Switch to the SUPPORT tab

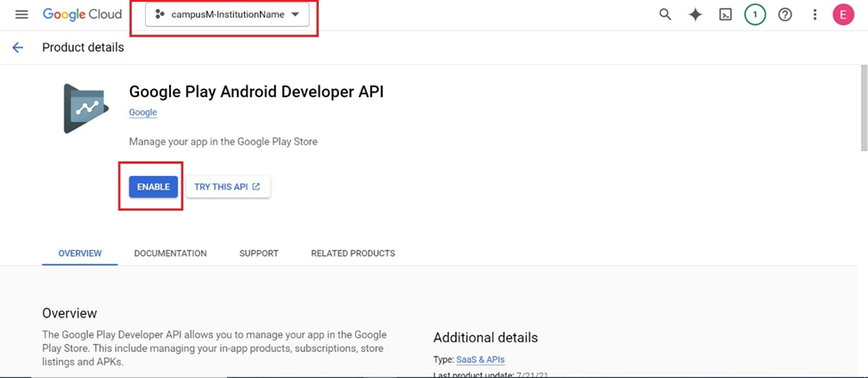[258, 253]
